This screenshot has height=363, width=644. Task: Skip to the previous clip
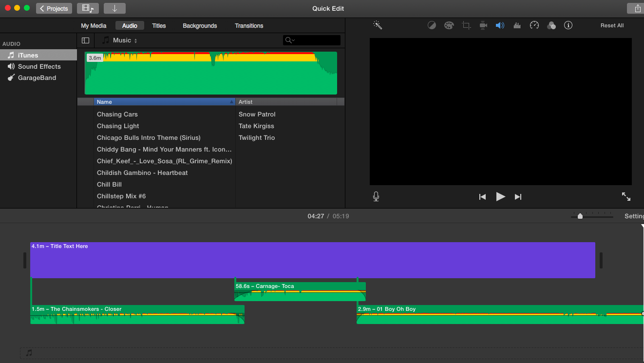[482, 197]
